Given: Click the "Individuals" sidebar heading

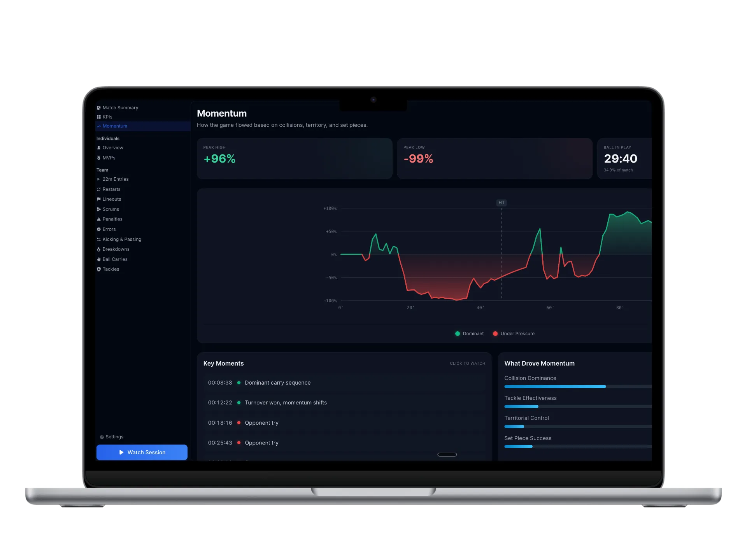Looking at the screenshot, I should click(x=108, y=138).
